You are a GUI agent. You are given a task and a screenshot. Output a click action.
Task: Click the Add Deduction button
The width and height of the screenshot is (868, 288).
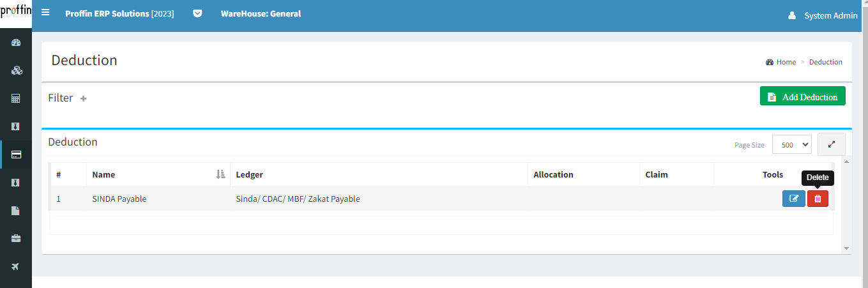[802, 96]
